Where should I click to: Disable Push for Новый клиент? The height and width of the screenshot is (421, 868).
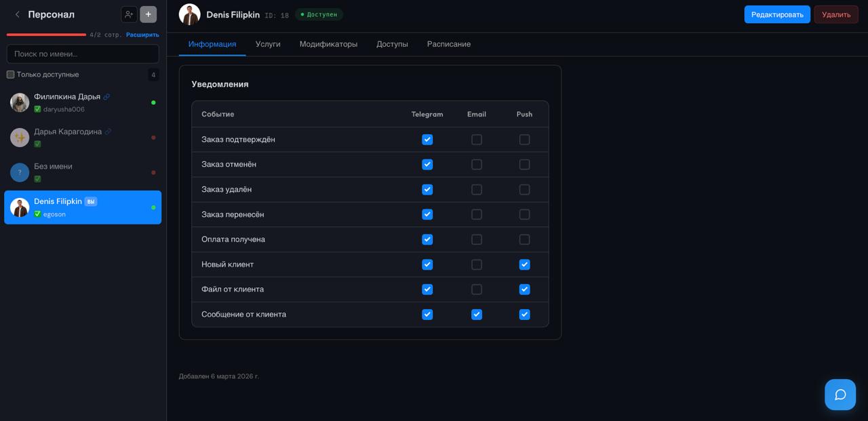(524, 264)
